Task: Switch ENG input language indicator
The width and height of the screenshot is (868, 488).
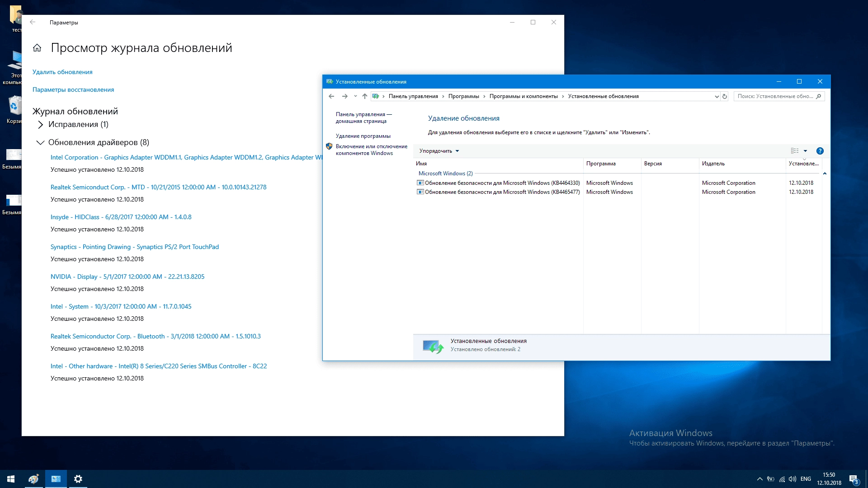Action: (x=806, y=479)
